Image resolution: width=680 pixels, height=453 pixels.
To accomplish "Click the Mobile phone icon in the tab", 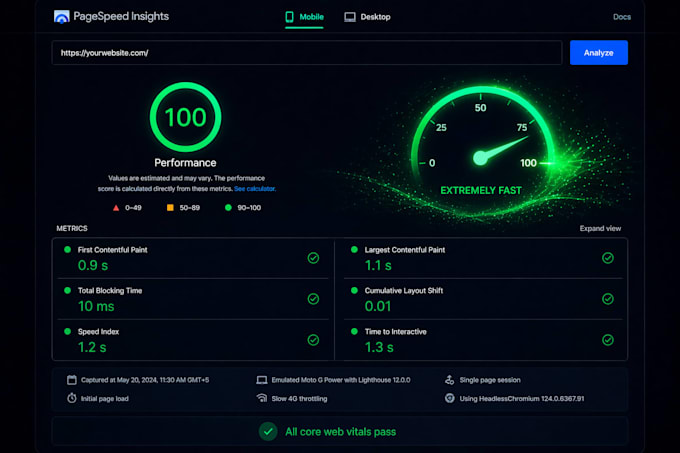I will 289,17.
